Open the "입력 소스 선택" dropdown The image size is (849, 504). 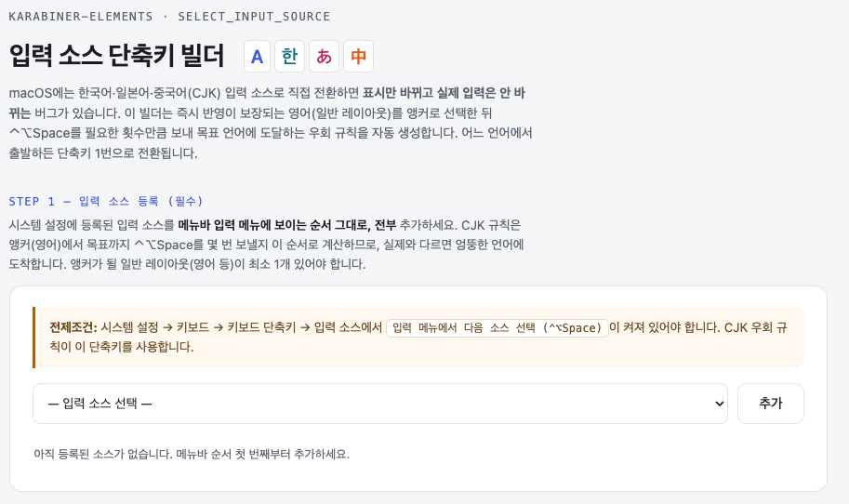tap(380, 404)
